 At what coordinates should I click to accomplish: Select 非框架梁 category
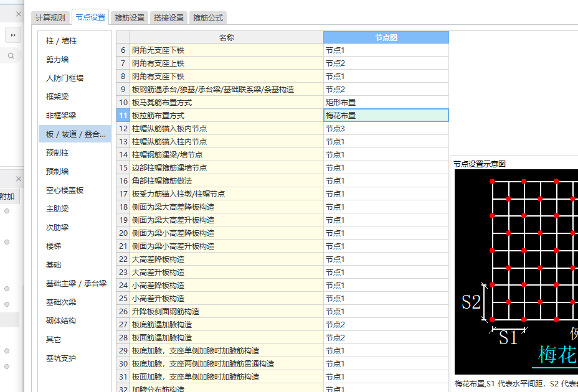tap(75, 115)
